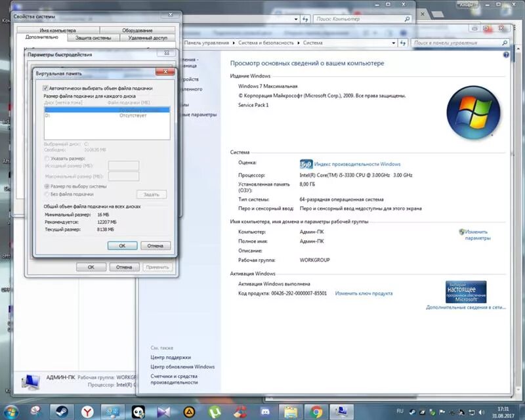Click the computer icon next to АДМИН-ПК
525x420 pixels.
point(31,382)
